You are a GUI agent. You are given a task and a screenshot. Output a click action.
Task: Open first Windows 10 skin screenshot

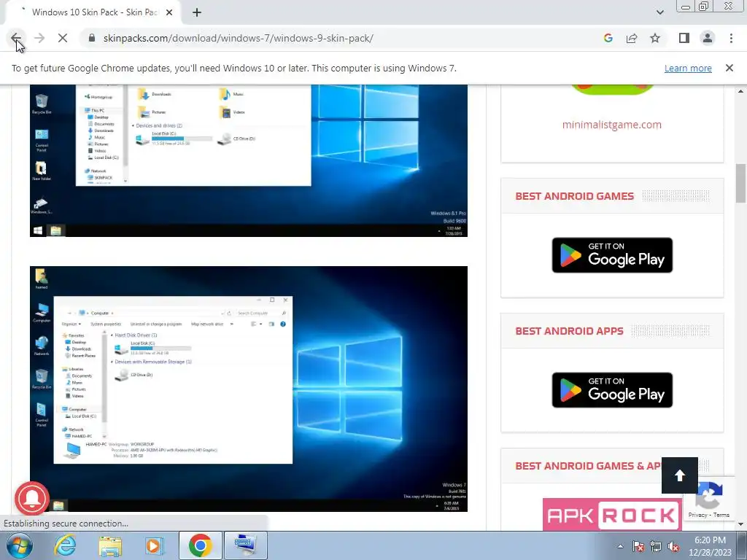pos(249,160)
